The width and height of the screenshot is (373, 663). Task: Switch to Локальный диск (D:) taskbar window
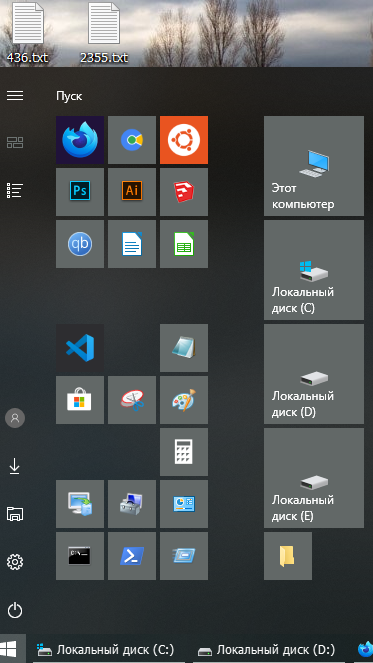(270, 649)
